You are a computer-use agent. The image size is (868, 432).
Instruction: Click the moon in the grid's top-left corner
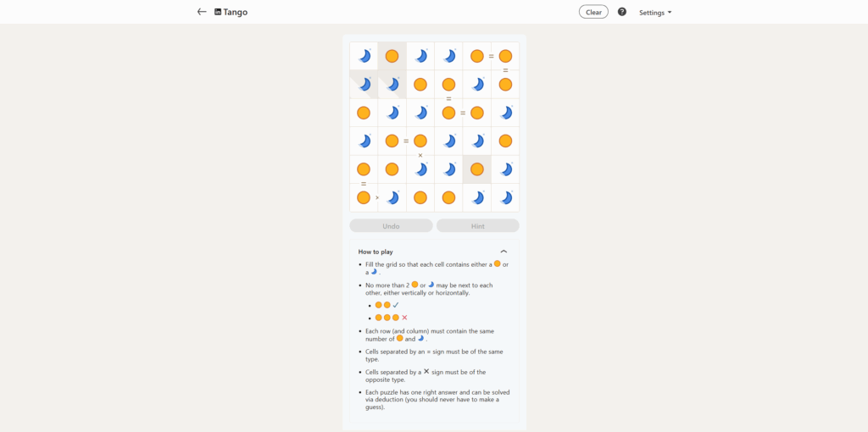coord(364,56)
